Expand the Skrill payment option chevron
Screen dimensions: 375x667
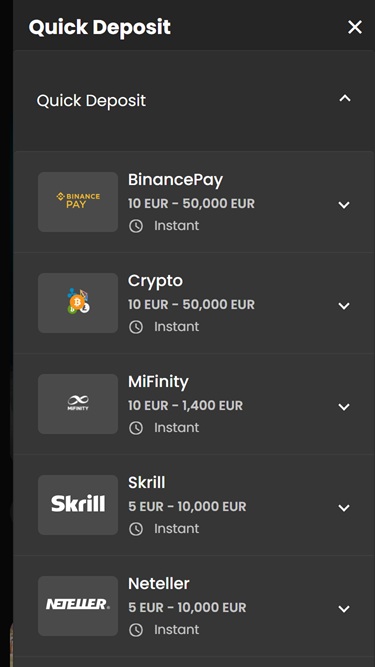click(344, 508)
